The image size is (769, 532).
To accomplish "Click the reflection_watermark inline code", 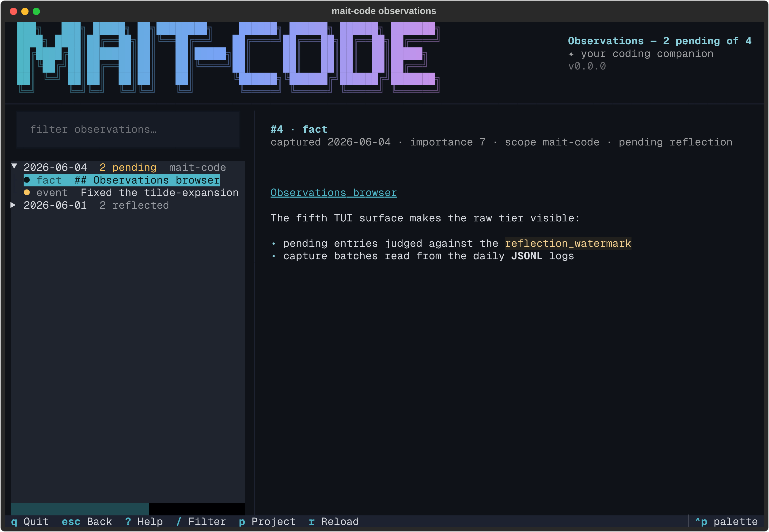I will tap(568, 244).
